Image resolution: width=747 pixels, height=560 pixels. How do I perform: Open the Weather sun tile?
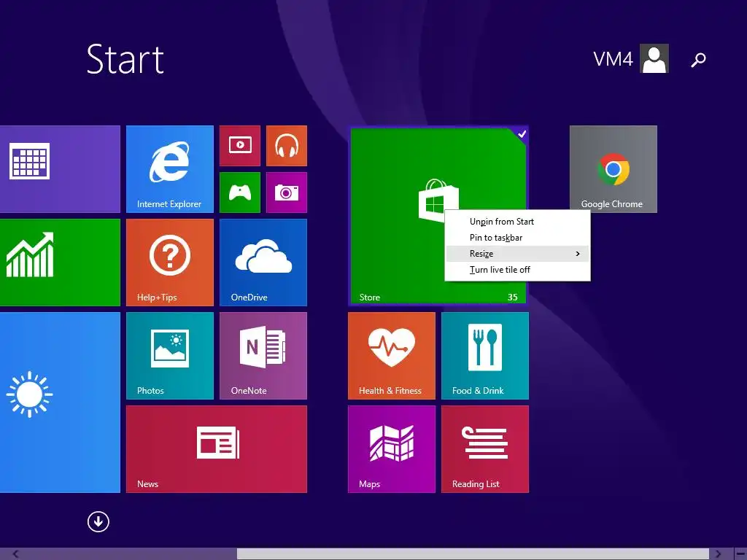60,402
